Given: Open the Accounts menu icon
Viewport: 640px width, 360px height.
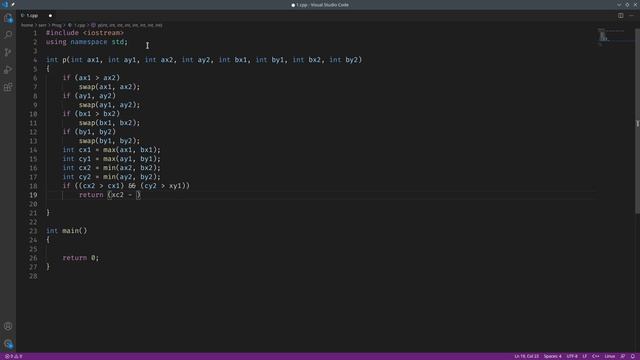Looking at the screenshot, I should (x=8, y=326).
